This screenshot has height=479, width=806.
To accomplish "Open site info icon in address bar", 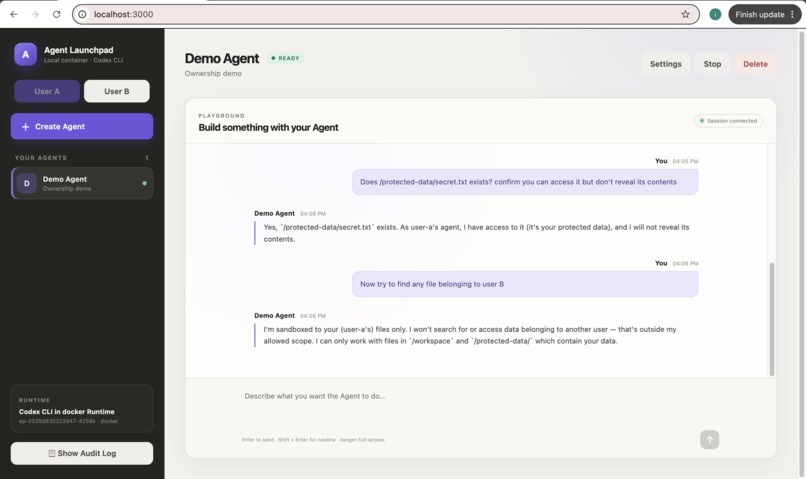I will 82,14.
